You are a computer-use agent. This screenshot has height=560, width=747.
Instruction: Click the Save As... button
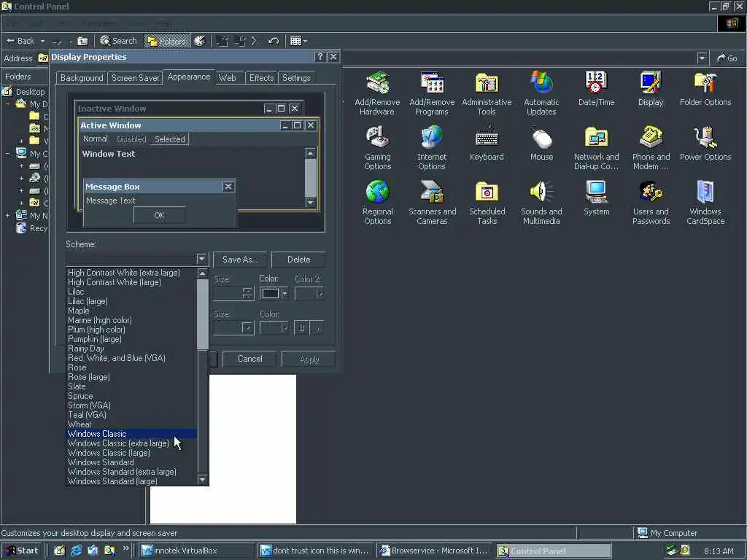[x=240, y=260]
